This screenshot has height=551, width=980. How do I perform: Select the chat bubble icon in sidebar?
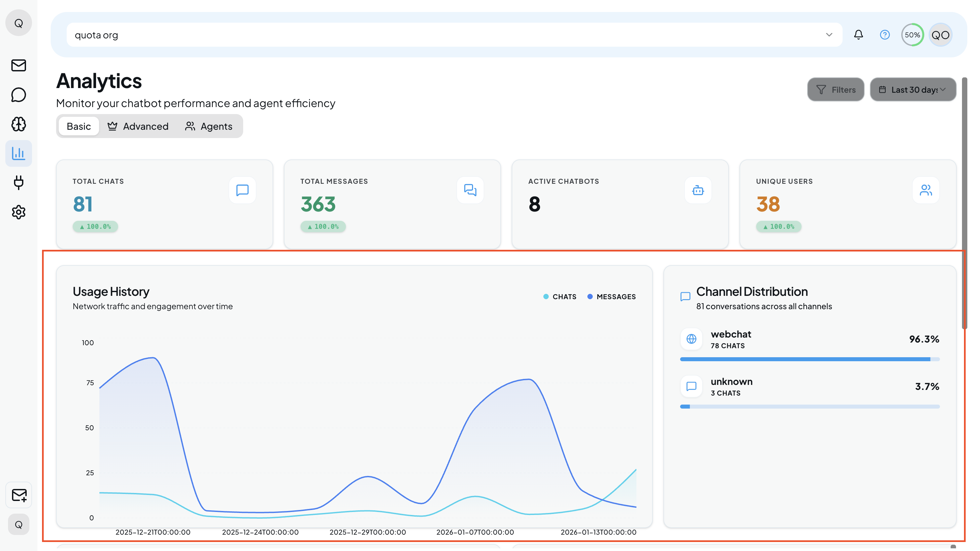18,95
